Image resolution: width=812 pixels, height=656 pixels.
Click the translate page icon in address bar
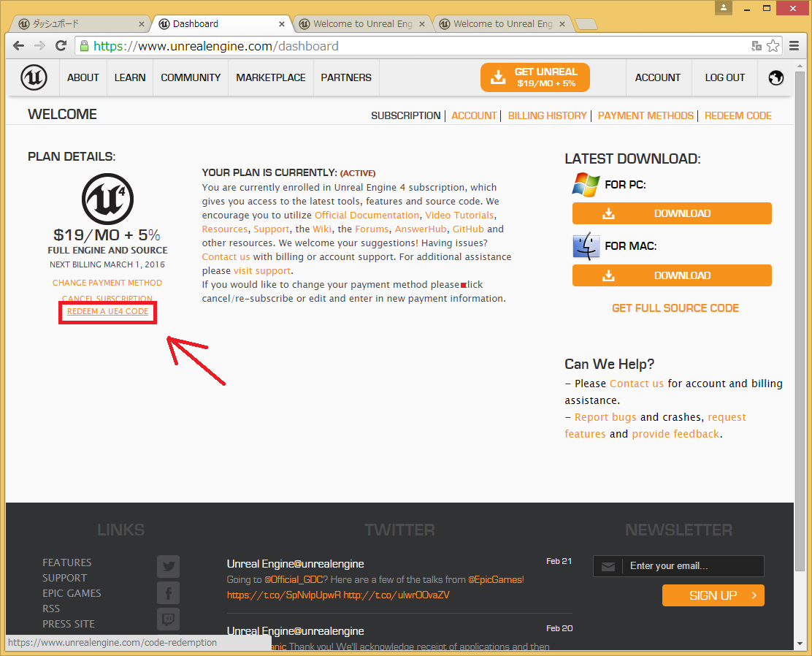pyautogui.click(x=756, y=45)
